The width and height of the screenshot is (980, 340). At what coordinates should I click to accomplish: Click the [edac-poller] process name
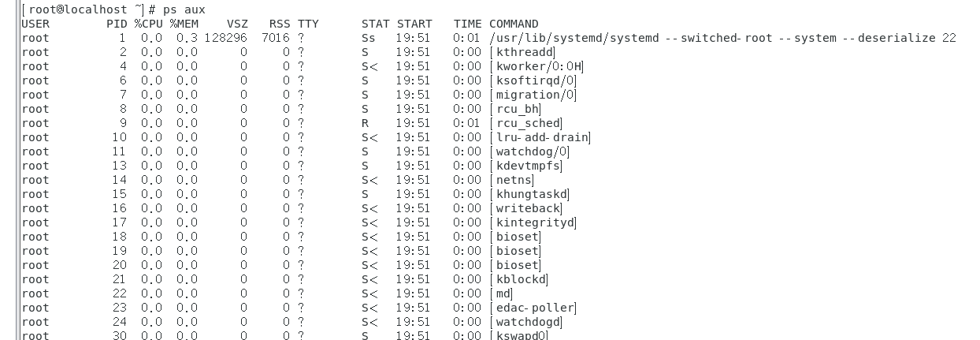(x=533, y=308)
